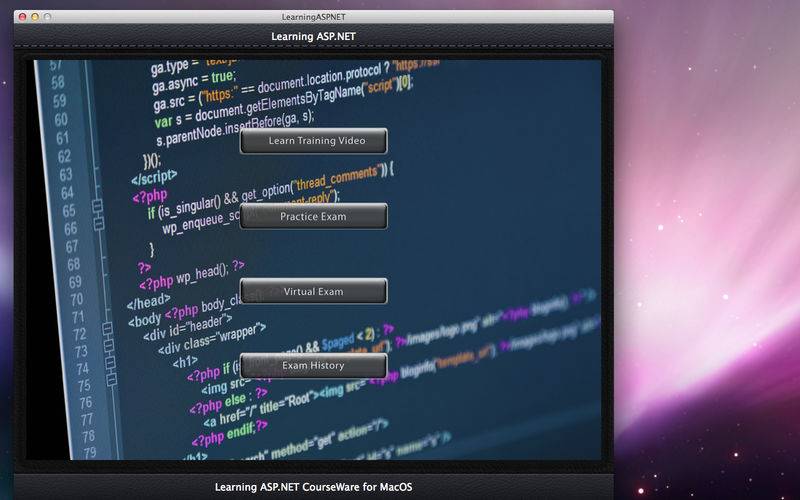The height and width of the screenshot is (500, 800).
Task: View the Exam History
Action: (313, 365)
